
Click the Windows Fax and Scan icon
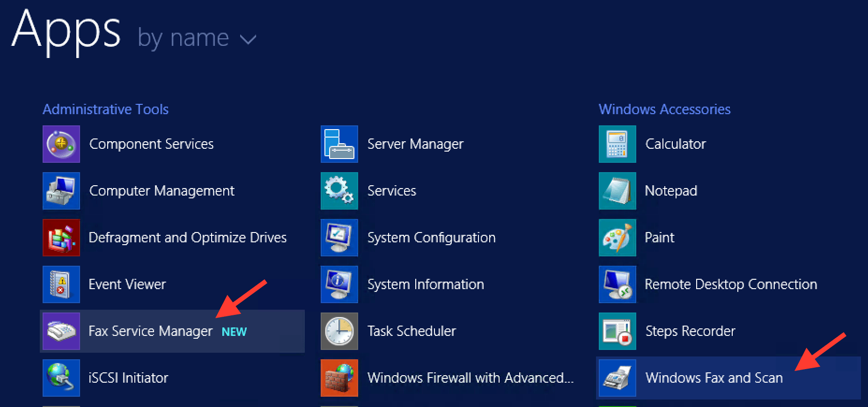(618, 378)
